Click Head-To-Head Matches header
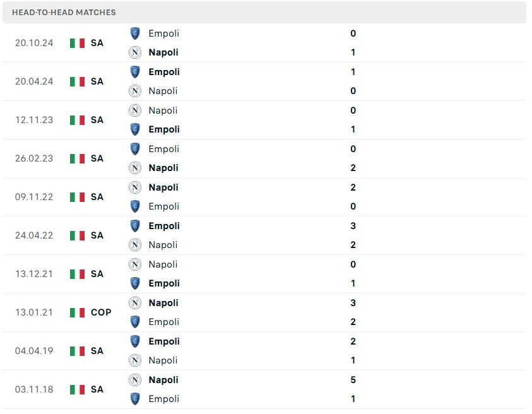Screen dimensions: 532x414 tap(64, 12)
